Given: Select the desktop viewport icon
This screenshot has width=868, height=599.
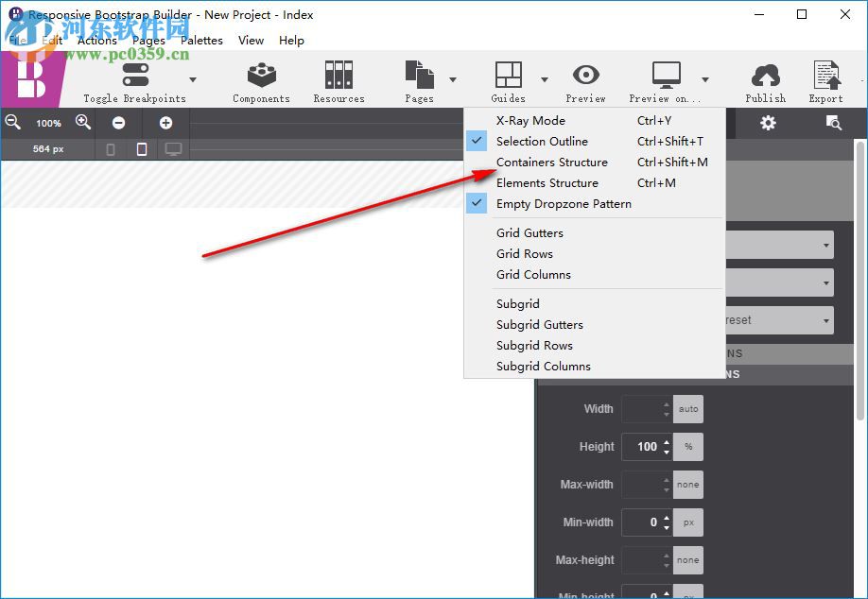Looking at the screenshot, I should click(x=173, y=149).
